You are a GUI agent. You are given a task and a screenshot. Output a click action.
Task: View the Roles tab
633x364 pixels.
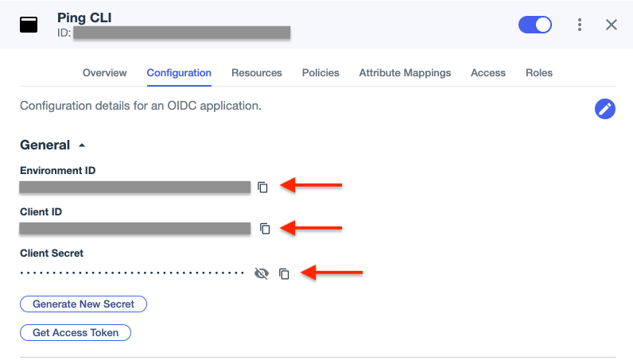tap(538, 72)
